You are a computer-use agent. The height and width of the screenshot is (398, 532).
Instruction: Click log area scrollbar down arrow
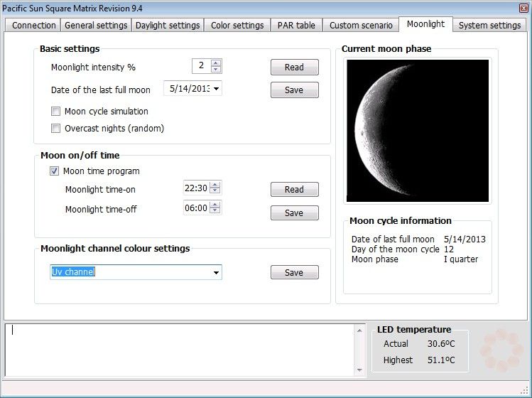pyautogui.click(x=359, y=370)
